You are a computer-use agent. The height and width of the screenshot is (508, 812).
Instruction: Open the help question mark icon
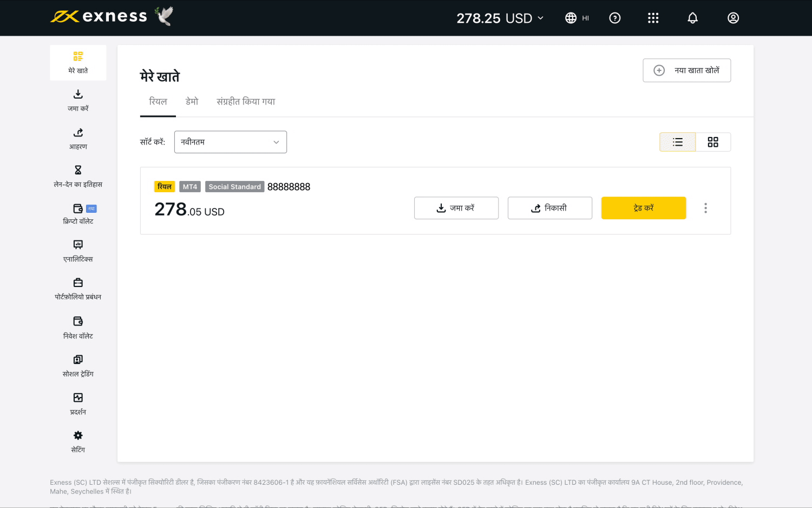(615, 18)
